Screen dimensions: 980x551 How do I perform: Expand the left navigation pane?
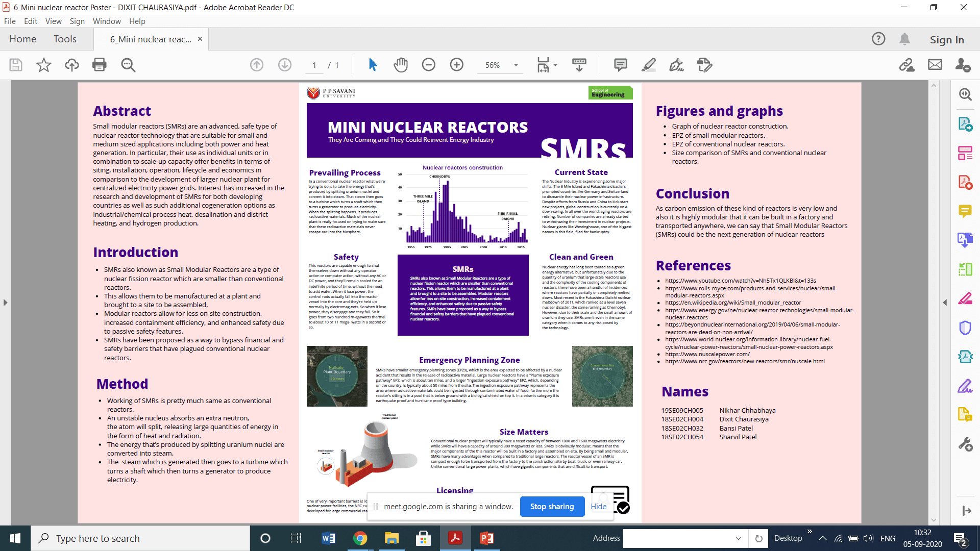pos(5,303)
